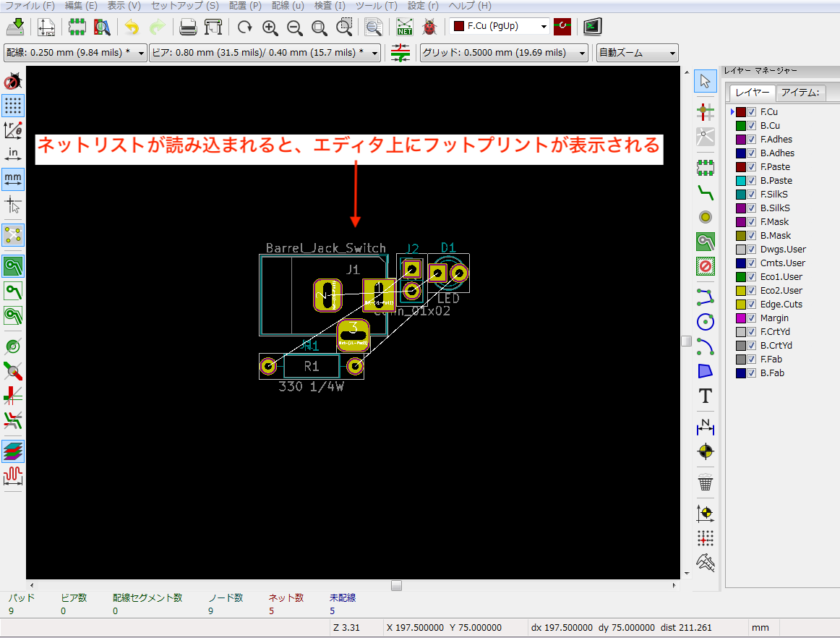This screenshot has height=638, width=840.
Task: Select the arrow cursor tool
Action: 705,81
